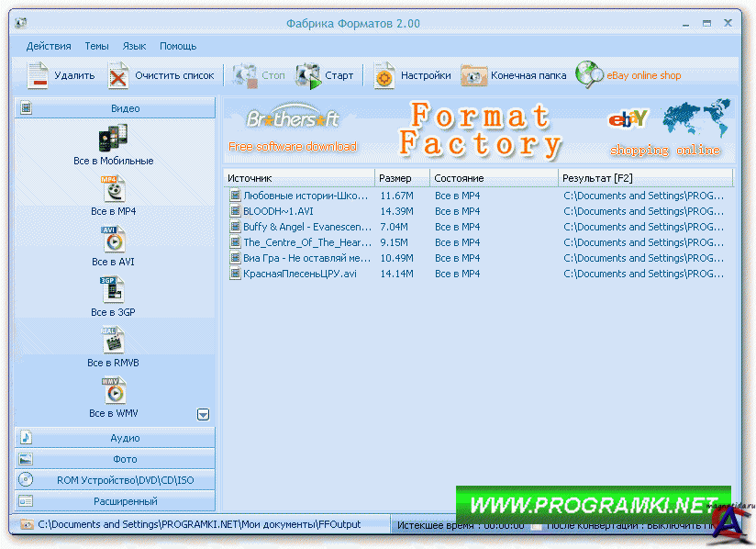Click the output path in the status bar

tap(199, 524)
